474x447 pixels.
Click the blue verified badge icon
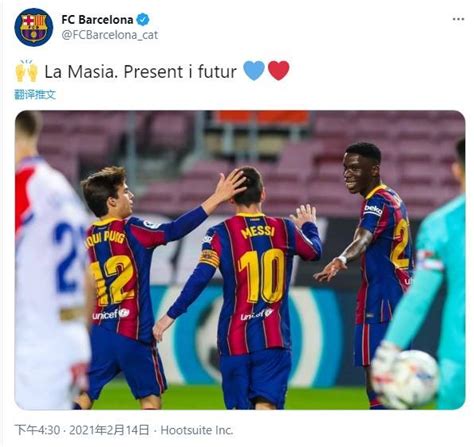(143, 20)
